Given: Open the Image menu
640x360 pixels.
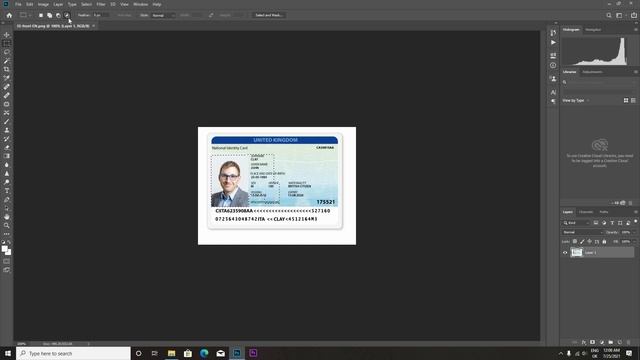Looking at the screenshot, I should [x=43, y=4].
